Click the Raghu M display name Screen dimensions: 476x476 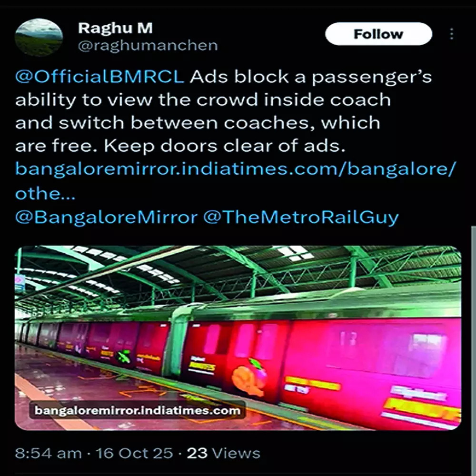point(115,28)
